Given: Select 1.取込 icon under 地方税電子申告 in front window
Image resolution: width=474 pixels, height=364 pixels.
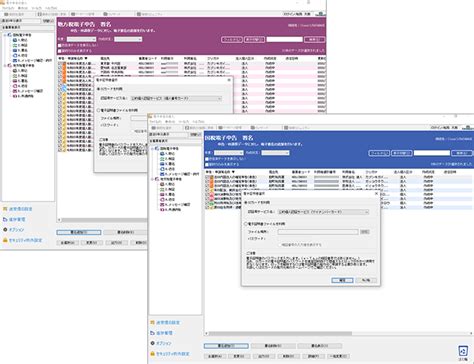Looking at the screenshot, I should pos(162,184).
